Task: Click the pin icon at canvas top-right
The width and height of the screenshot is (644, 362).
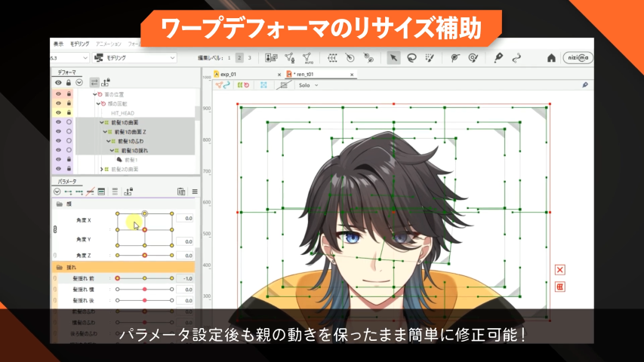Action: (x=585, y=85)
